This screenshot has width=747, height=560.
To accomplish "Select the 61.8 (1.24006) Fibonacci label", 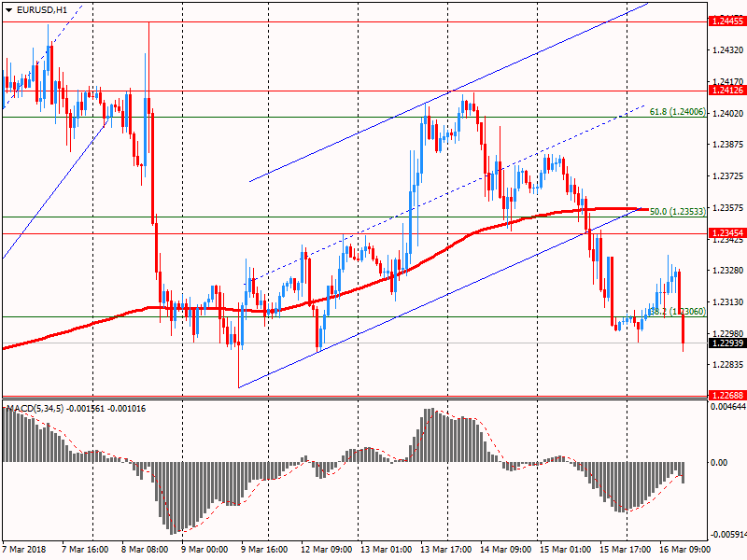I will [677, 112].
